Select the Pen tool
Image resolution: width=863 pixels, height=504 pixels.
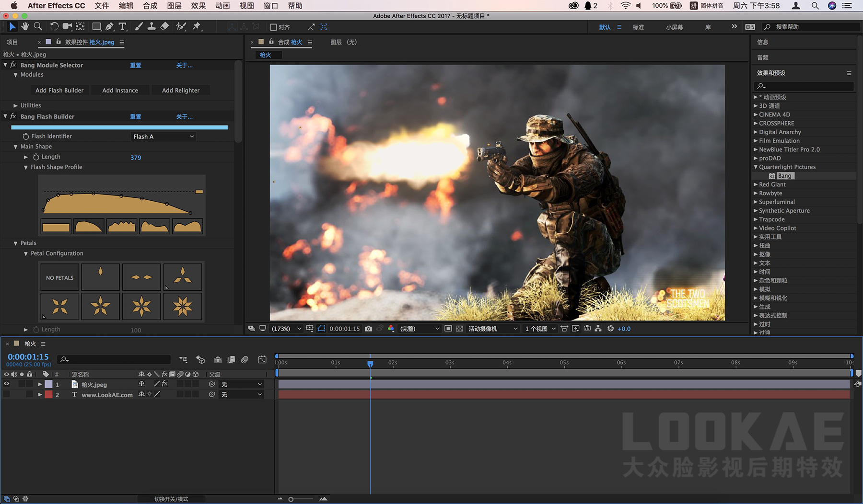click(110, 26)
